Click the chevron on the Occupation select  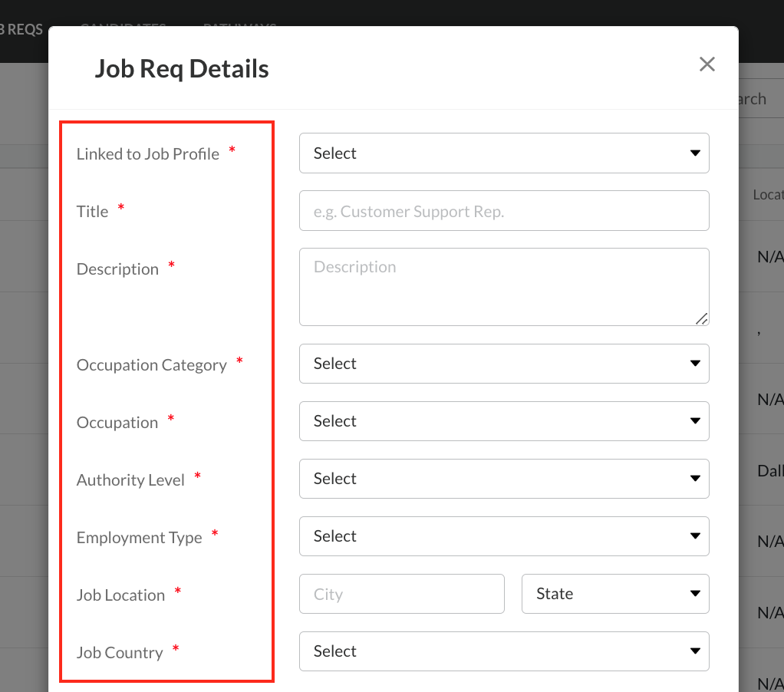(695, 420)
